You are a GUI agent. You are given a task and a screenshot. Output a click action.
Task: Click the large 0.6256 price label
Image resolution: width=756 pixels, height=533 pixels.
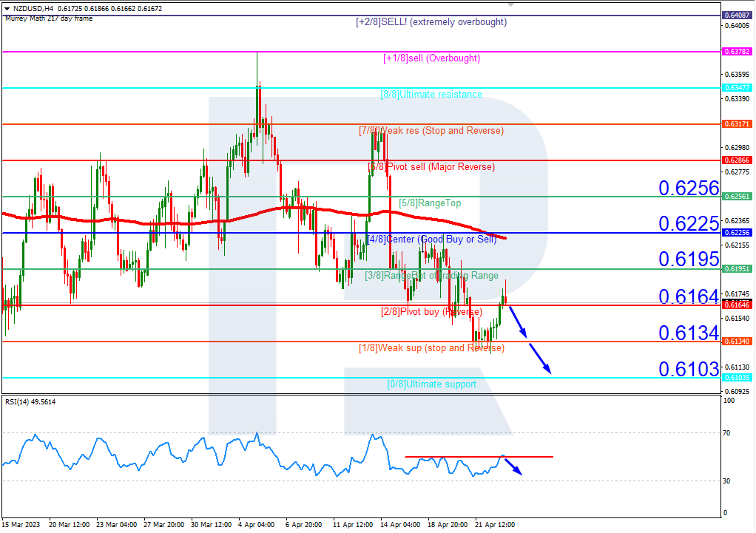tap(689, 188)
